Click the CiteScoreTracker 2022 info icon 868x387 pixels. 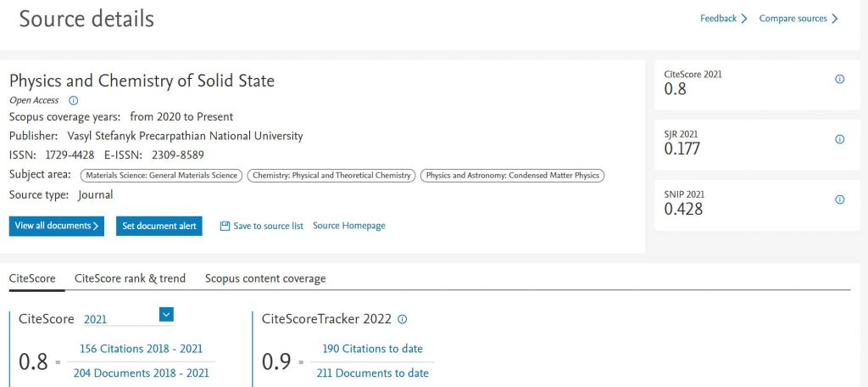click(x=403, y=319)
